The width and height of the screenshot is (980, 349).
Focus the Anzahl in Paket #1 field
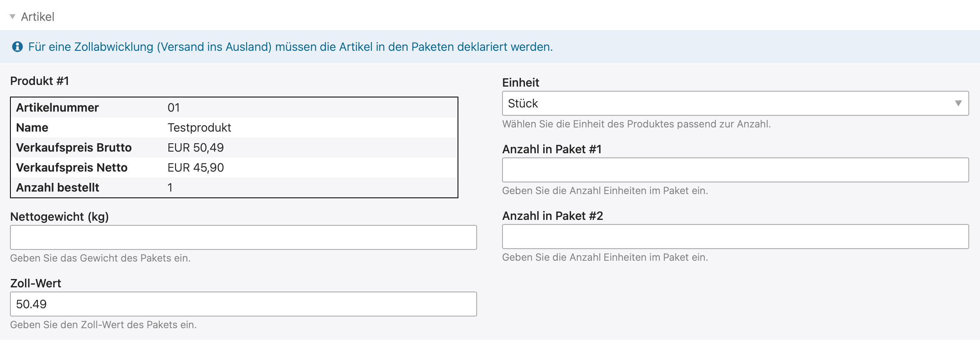735,170
